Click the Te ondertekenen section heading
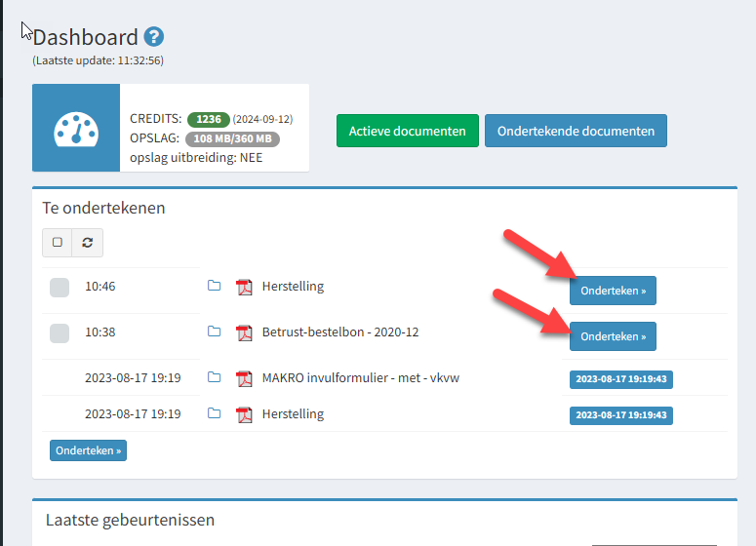Viewport: 756px width, 546px height. coord(103,208)
